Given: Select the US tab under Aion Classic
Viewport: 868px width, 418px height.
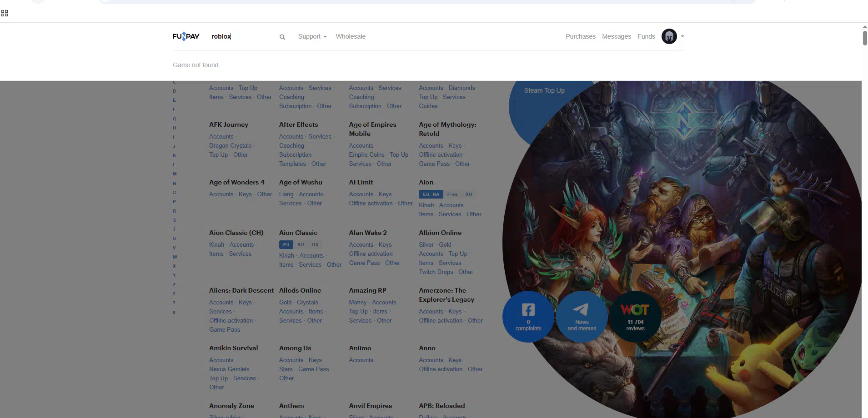Looking at the screenshot, I should (x=315, y=245).
